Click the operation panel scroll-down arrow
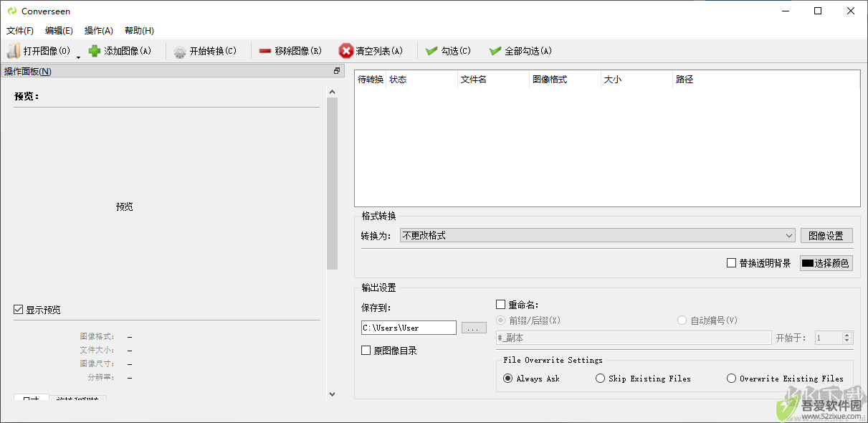This screenshot has width=868, height=423. point(332,394)
